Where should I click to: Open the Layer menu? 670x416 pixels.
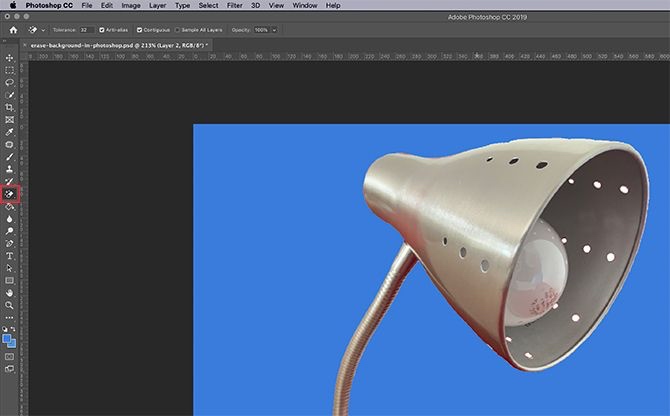(157, 5)
